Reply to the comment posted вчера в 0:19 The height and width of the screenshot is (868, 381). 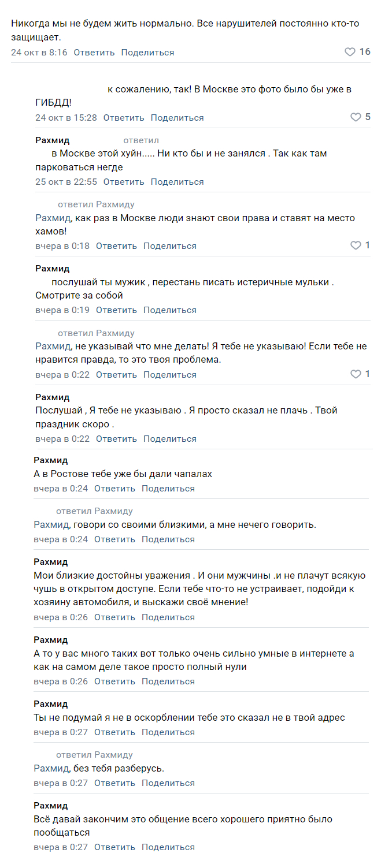[x=116, y=310]
